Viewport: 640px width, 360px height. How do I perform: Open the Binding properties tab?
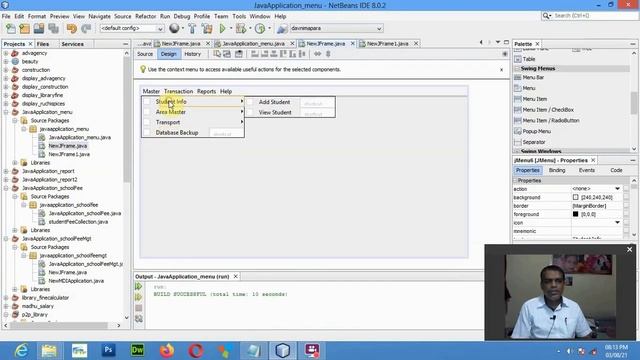[x=557, y=170]
